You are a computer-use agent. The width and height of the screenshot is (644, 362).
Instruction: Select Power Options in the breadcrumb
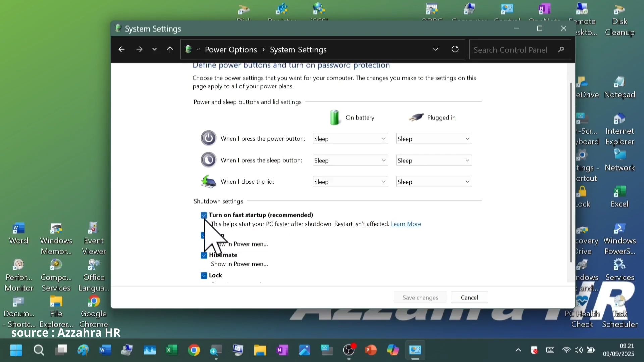[x=231, y=50]
